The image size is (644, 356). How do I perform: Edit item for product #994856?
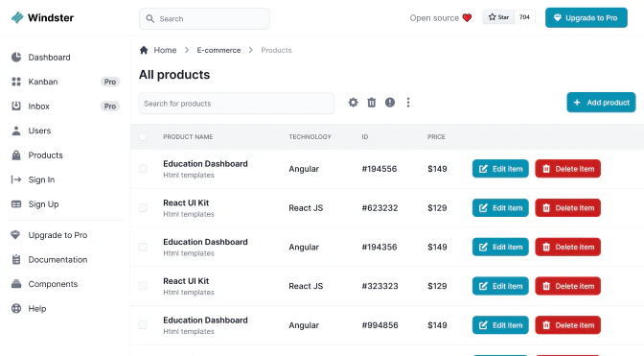click(x=500, y=324)
